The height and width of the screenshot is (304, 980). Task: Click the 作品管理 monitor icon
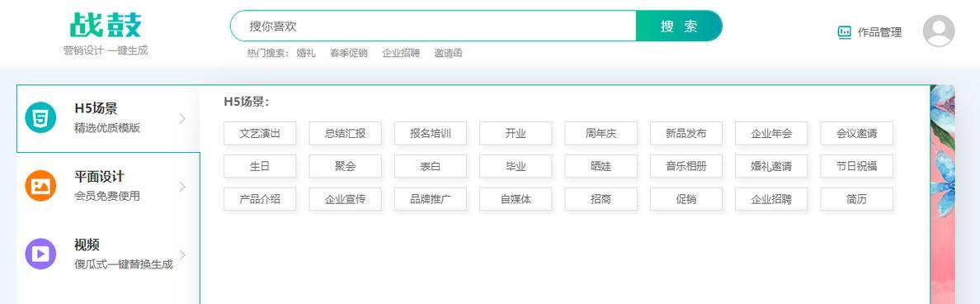[x=845, y=32]
